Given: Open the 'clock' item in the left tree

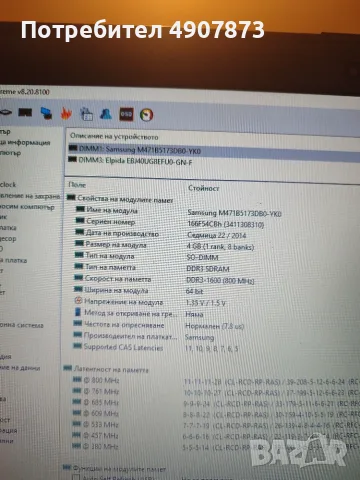Looking at the screenshot, I should (8, 184).
